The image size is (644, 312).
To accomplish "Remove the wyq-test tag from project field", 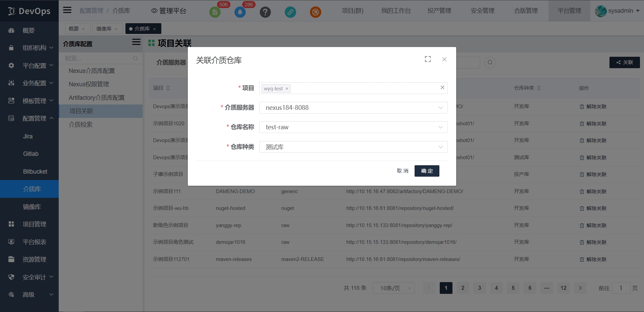I will click(x=287, y=89).
